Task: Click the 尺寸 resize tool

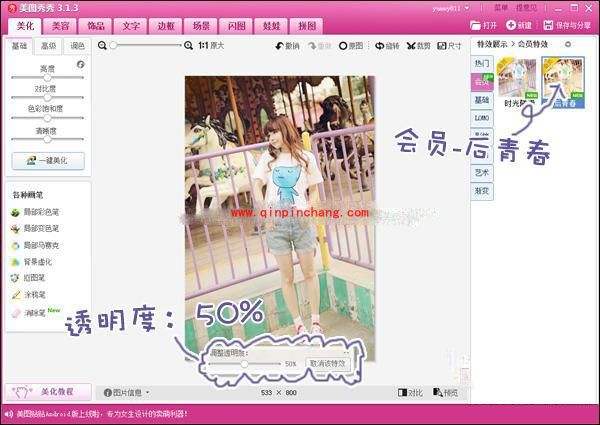Action: (449, 46)
